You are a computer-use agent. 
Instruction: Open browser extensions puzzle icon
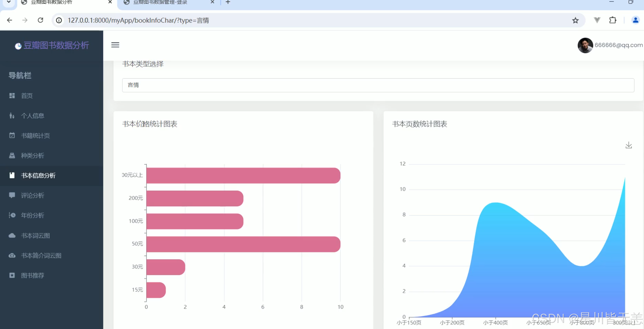[x=613, y=20]
